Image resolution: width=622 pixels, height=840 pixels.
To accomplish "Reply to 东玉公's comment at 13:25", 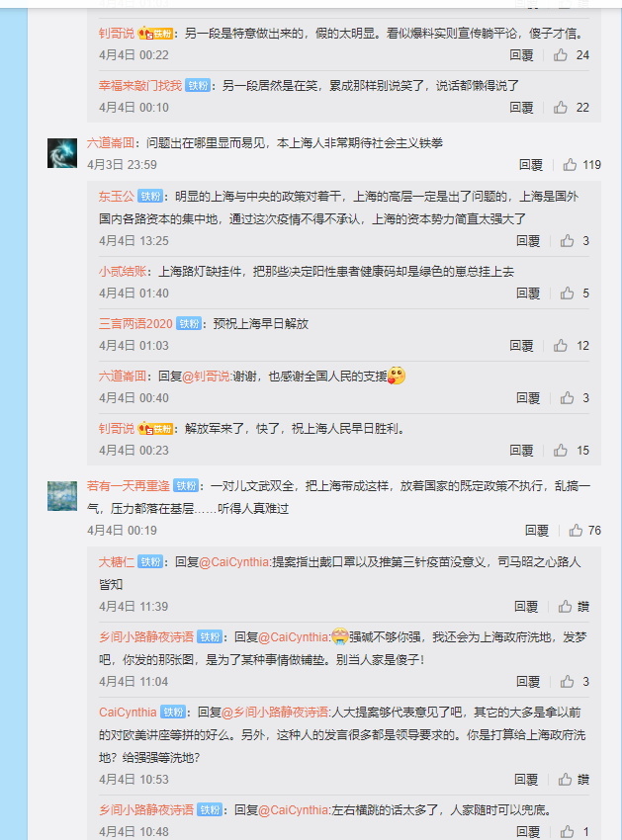I will click(x=528, y=241).
